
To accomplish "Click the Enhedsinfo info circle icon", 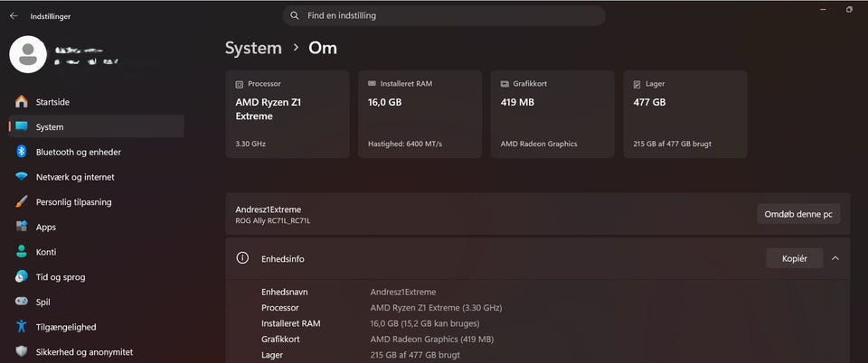I will coord(242,258).
